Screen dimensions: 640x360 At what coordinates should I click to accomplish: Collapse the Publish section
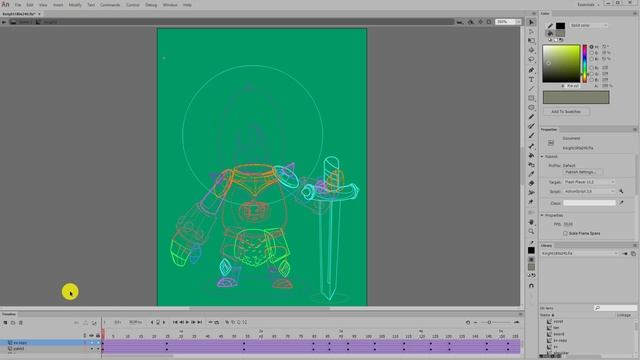(x=542, y=157)
